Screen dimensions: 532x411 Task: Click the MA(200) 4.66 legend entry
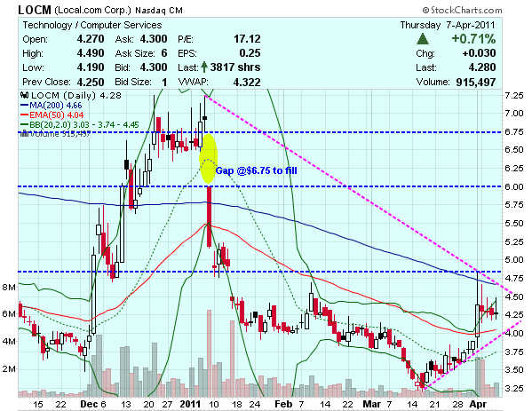[52, 106]
